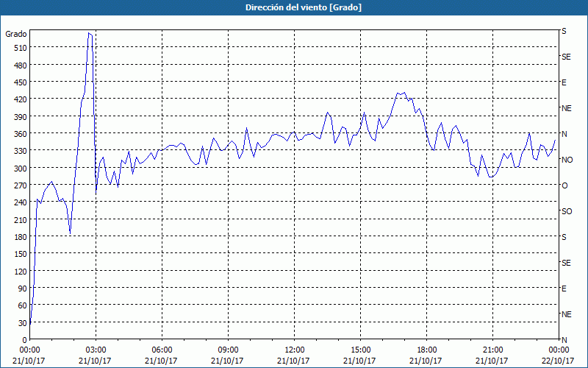Viewport: 588px width, 368px height.
Task: Click the 22/10/17 date label
Action: pos(558,361)
